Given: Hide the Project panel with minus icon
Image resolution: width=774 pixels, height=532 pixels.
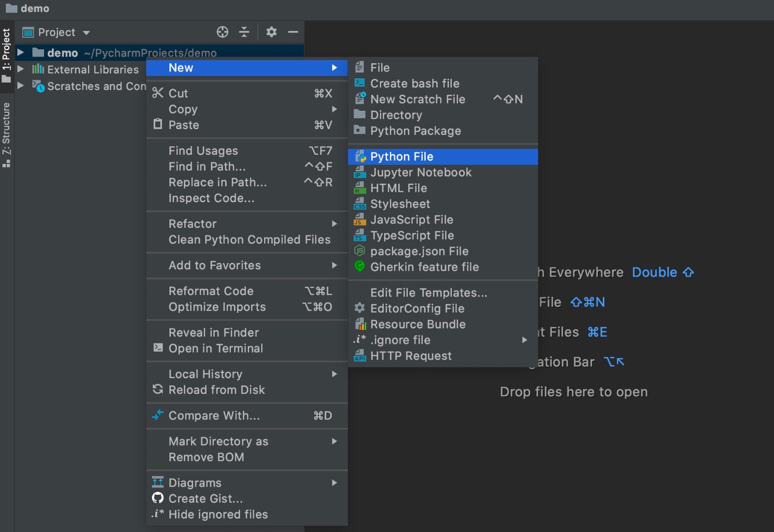Looking at the screenshot, I should coord(293,32).
